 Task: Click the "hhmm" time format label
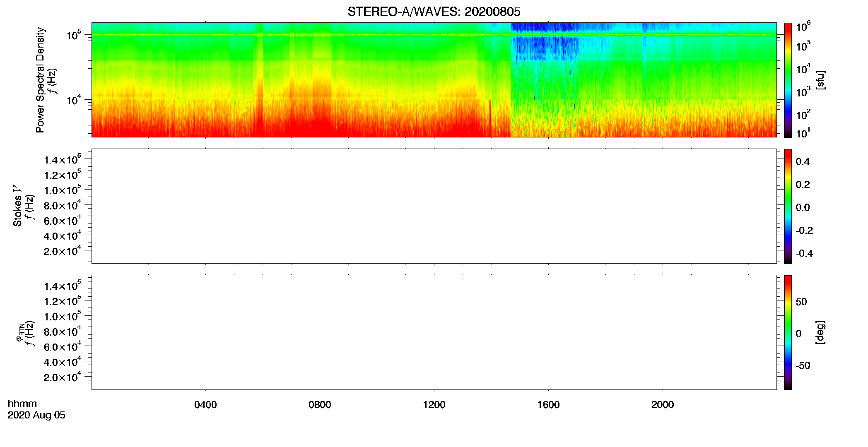click(22, 404)
